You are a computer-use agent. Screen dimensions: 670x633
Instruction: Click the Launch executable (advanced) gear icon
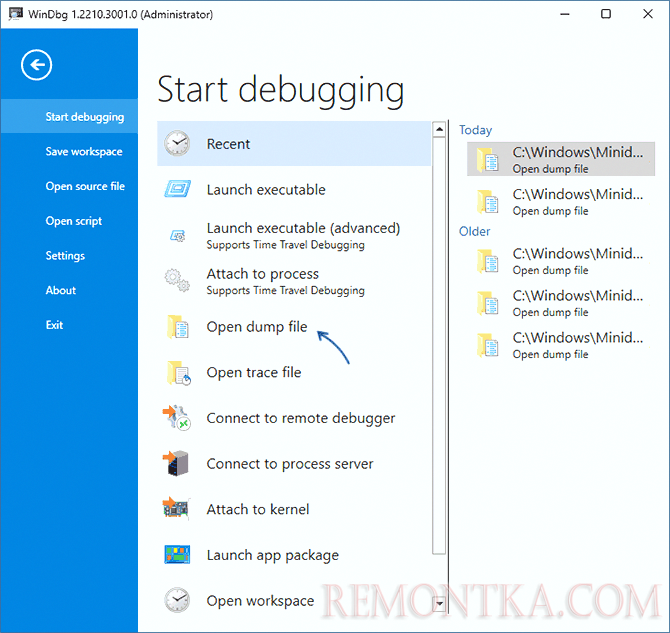point(177,236)
